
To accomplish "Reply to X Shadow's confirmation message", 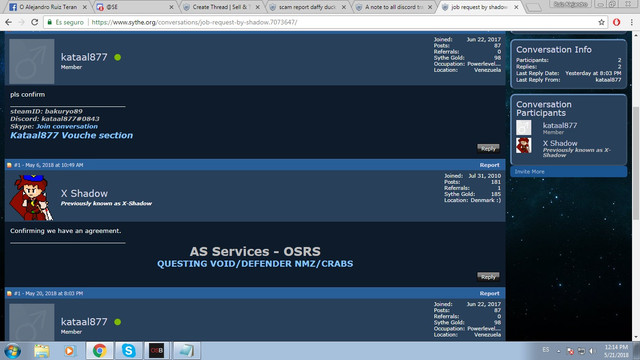I will [x=488, y=277].
